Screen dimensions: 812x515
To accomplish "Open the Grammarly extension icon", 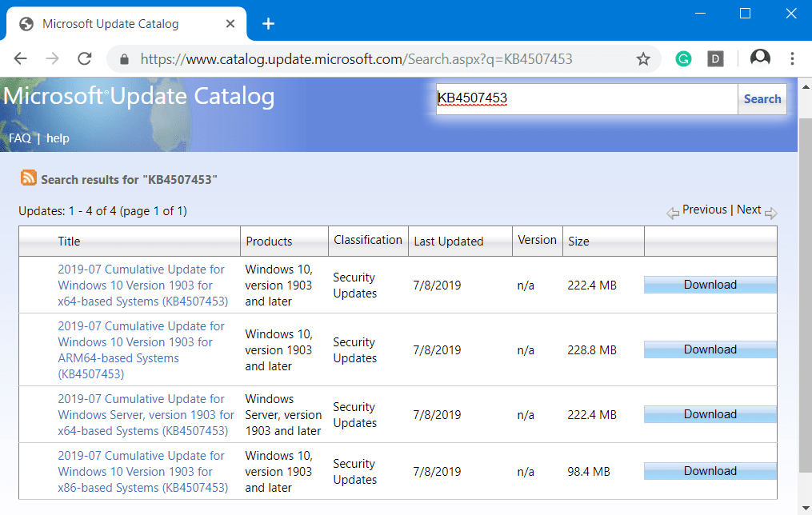I will pos(683,59).
